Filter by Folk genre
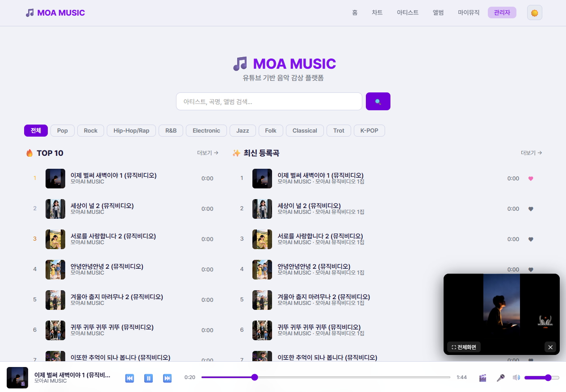The image size is (566, 392). point(271,130)
